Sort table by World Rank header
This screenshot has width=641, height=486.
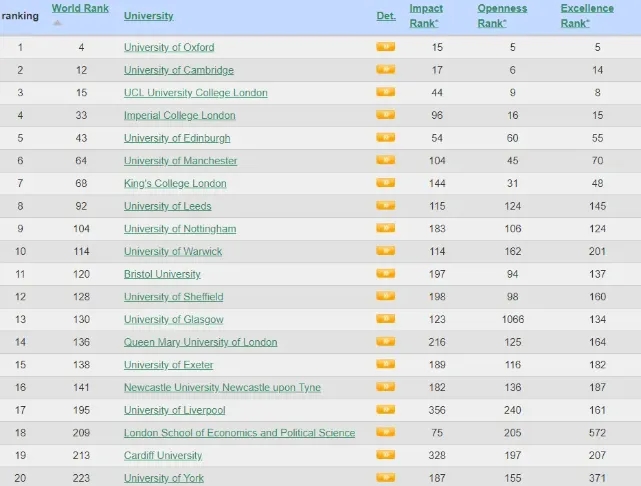(x=80, y=8)
